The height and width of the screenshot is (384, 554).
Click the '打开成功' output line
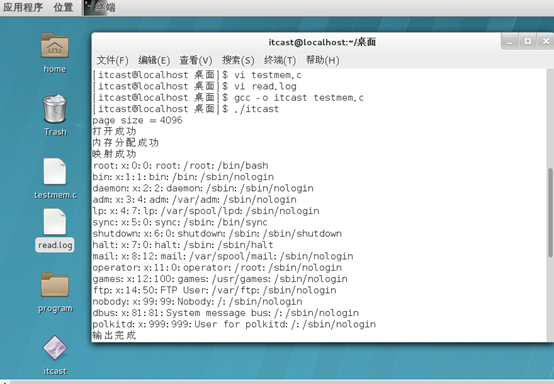[114, 131]
